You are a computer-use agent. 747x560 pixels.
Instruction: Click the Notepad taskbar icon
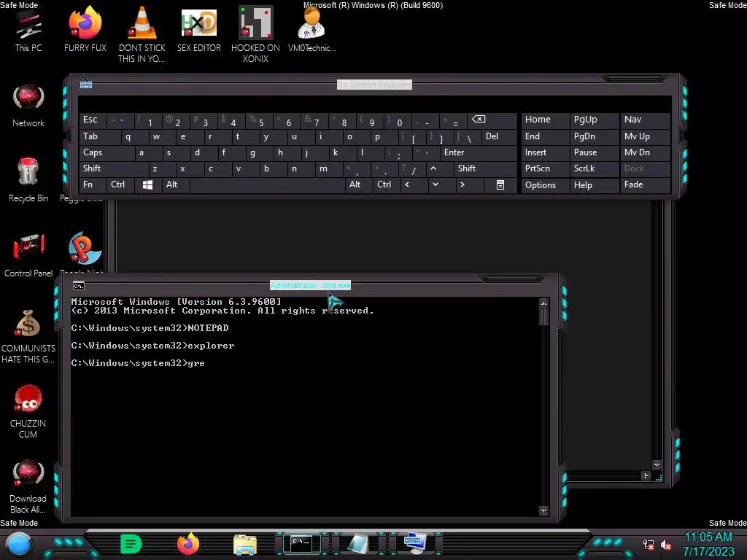[x=358, y=544]
